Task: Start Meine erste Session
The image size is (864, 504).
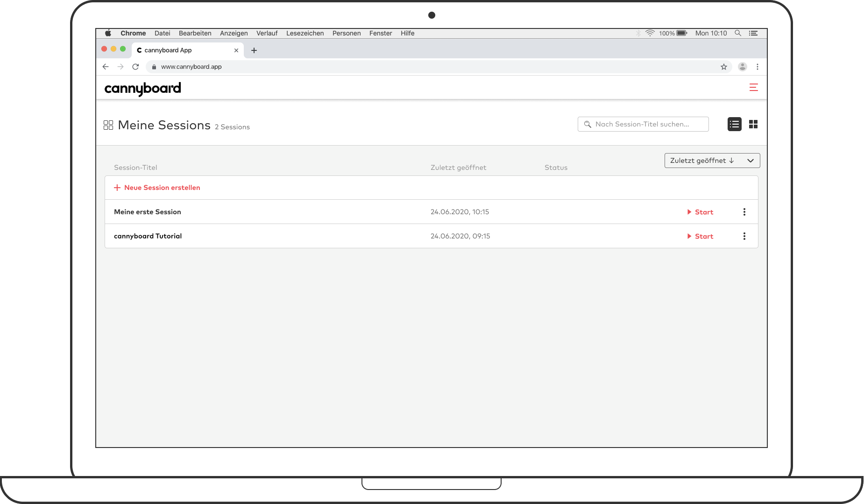Action: (700, 212)
